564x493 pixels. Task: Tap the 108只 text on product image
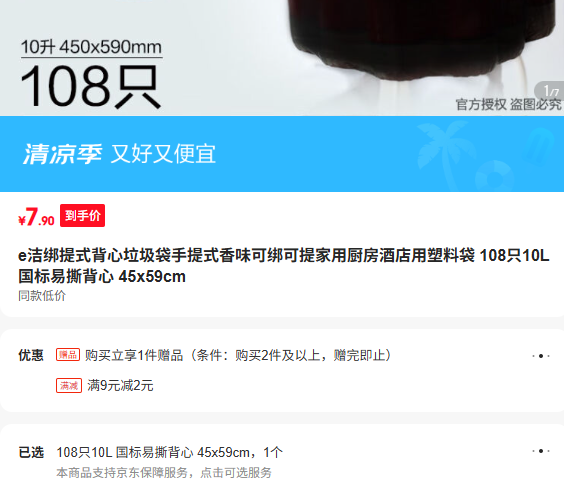tap(91, 87)
